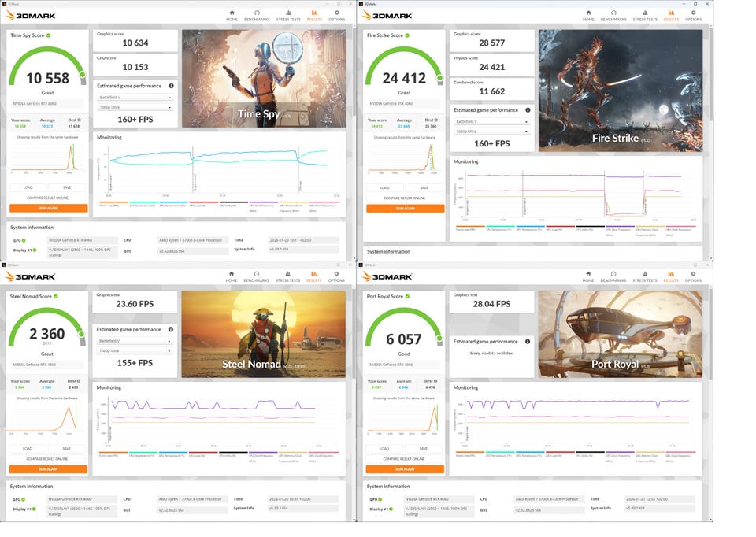Click the info icon beside Time Spy estimated game performance

coord(171,86)
